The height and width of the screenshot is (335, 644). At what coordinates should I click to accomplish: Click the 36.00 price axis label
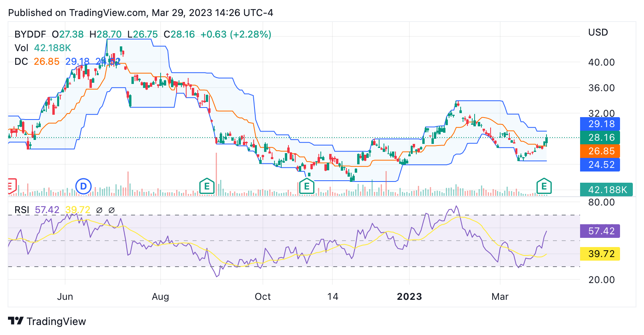(x=601, y=88)
